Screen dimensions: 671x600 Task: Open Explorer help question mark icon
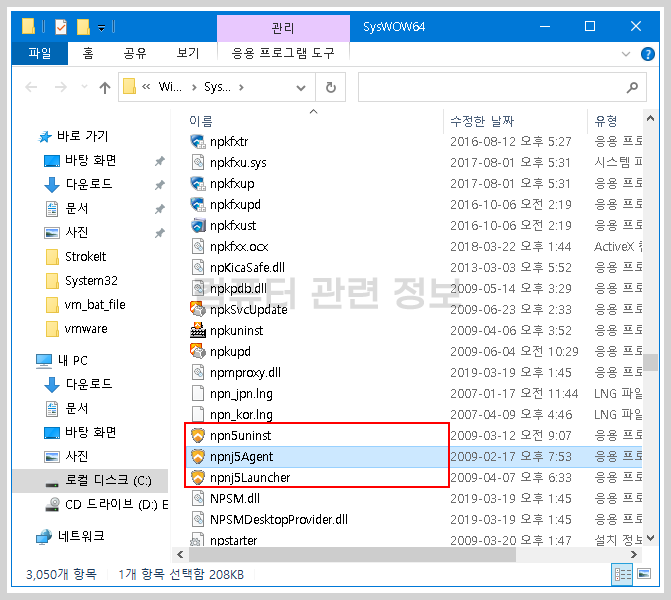647,54
